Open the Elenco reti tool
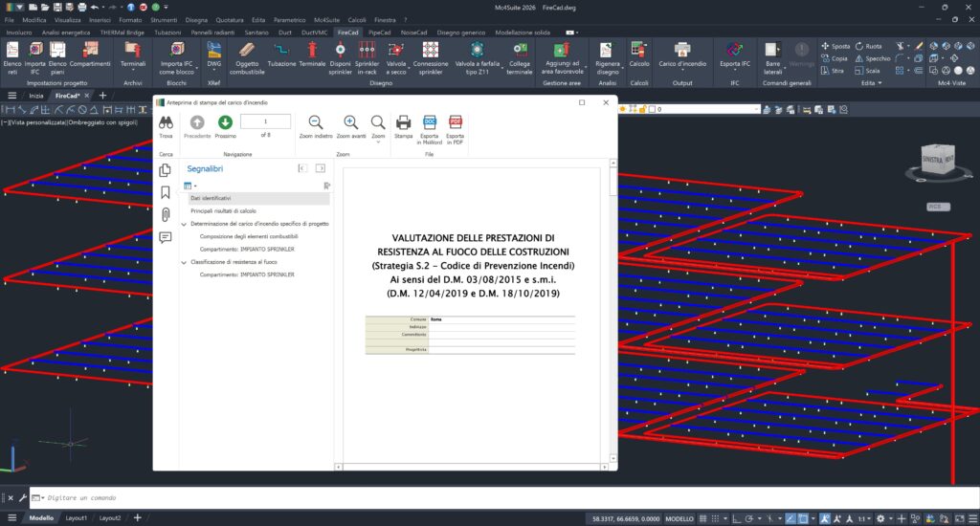 pyautogui.click(x=12, y=58)
